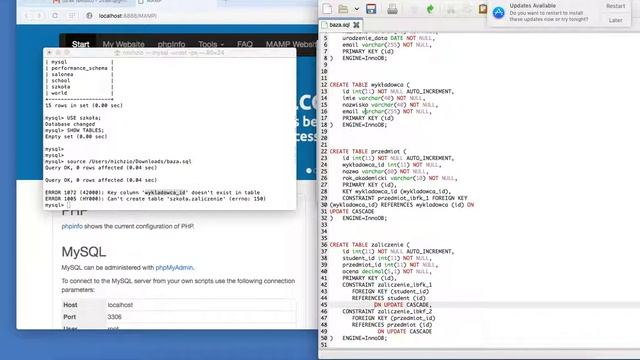Click the clipboard paste icon in editor toolbar

(x=483, y=9)
